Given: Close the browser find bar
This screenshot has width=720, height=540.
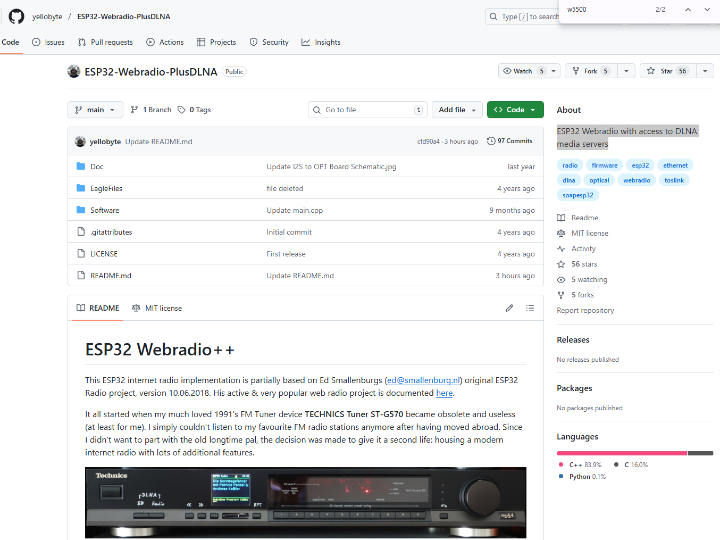Looking at the screenshot, I should (709, 9).
